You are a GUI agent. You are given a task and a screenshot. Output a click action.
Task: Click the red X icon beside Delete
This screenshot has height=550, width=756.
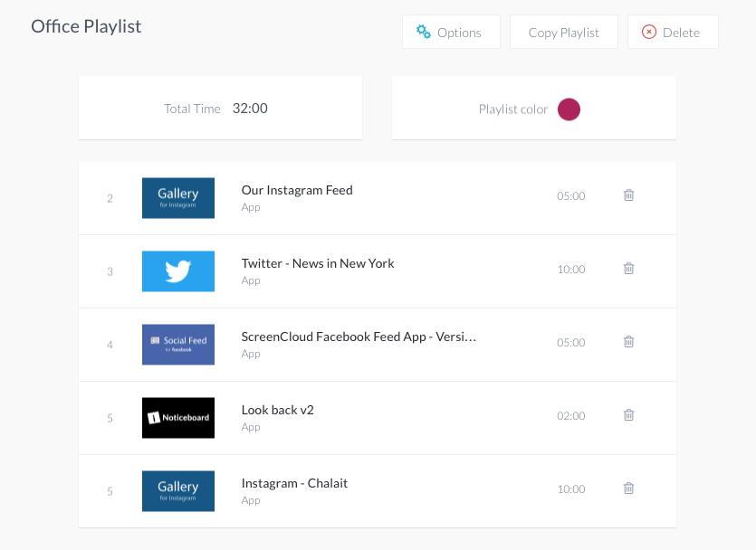pos(649,32)
